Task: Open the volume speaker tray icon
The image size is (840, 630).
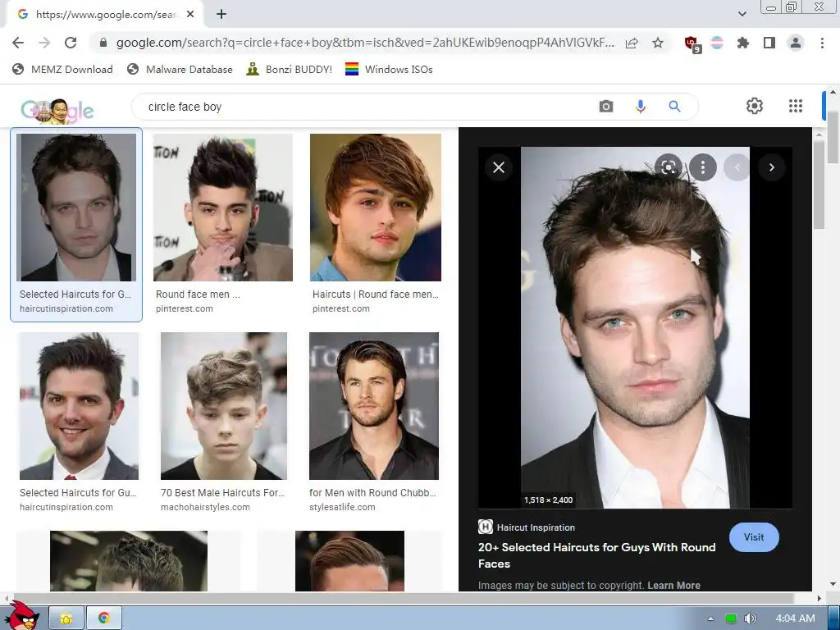Action: [x=751, y=619]
